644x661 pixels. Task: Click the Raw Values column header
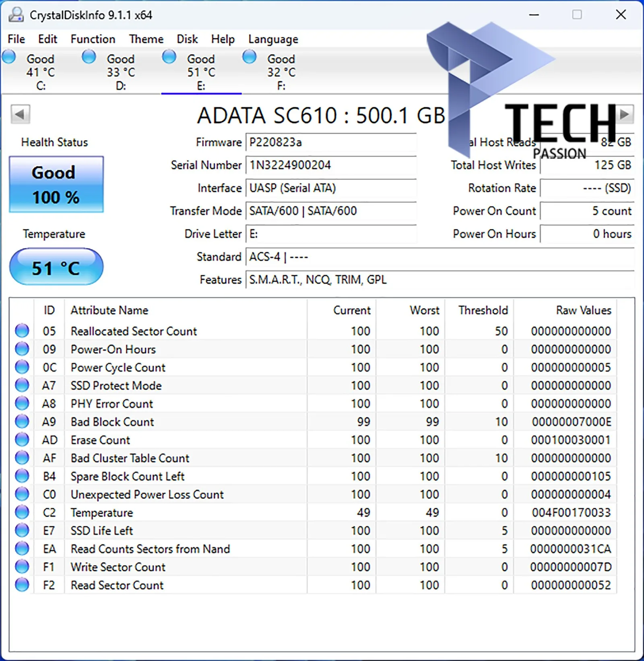565,310
